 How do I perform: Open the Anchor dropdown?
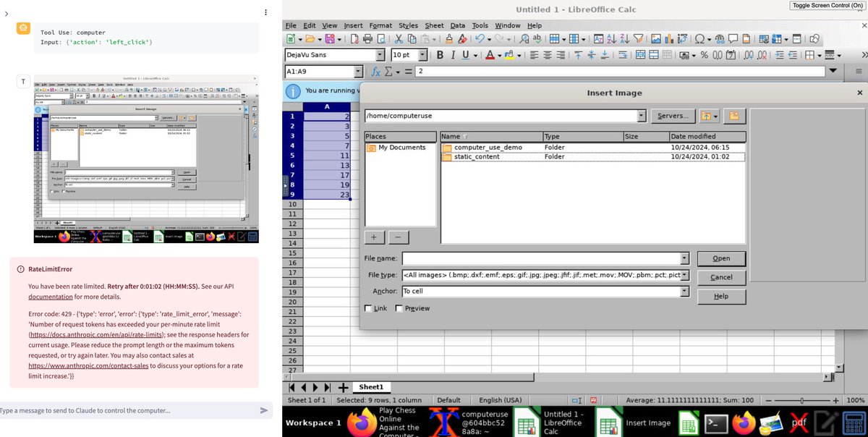coord(684,292)
